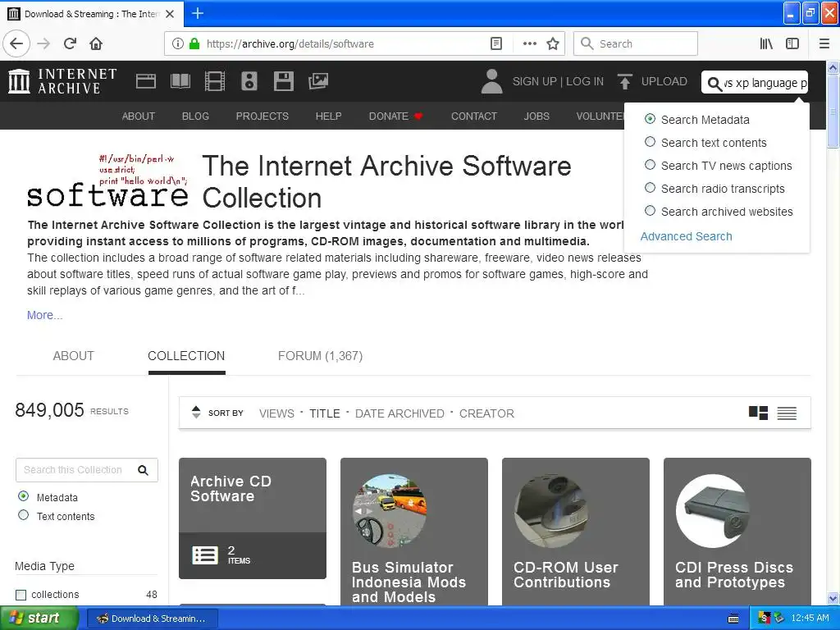
Task: Open the Firefox hamburger menu
Action: [x=824, y=43]
